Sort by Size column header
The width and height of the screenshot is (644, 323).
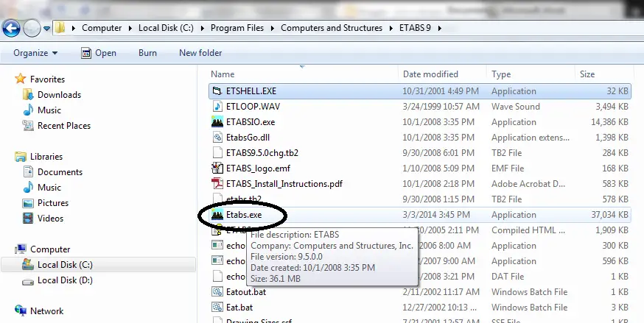[x=587, y=74]
